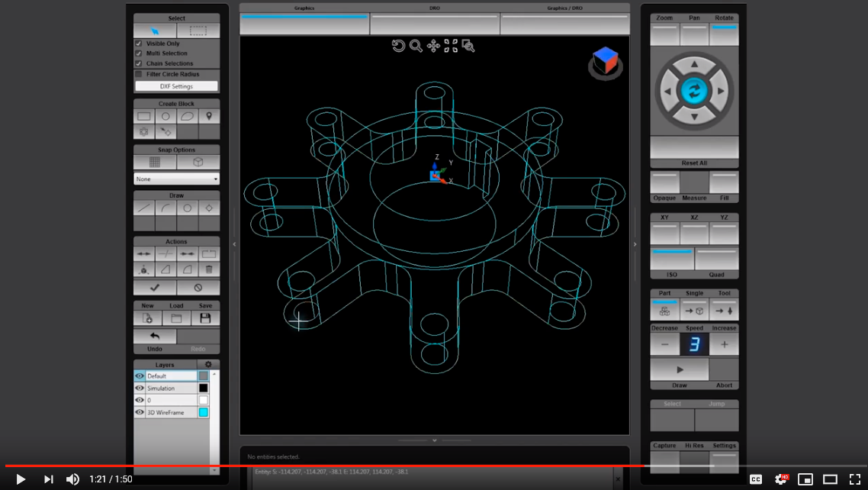
Task: Hide the Simulation layer
Action: click(x=140, y=388)
